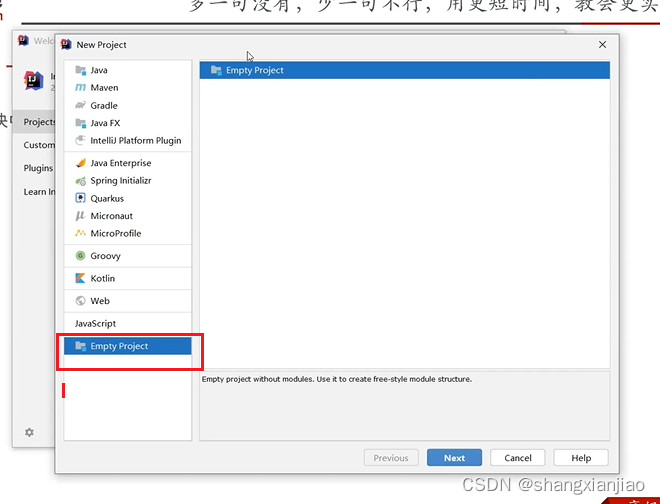The width and height of the screenshot is (660, 504).
Task: Select Empty Project text in right panel
Action: (255, 70)
